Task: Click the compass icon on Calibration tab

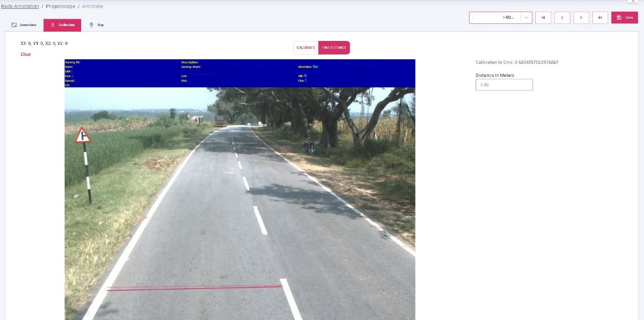Action: [53, 25]
